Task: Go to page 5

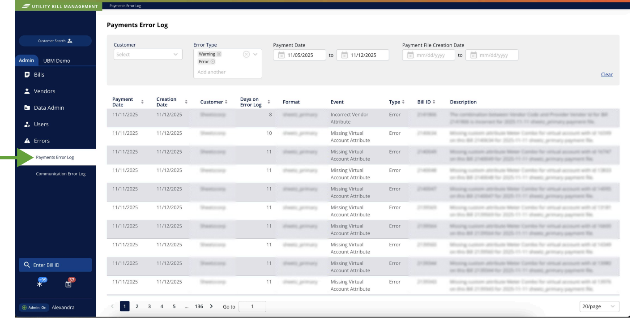Action: [x=174, y=306]
